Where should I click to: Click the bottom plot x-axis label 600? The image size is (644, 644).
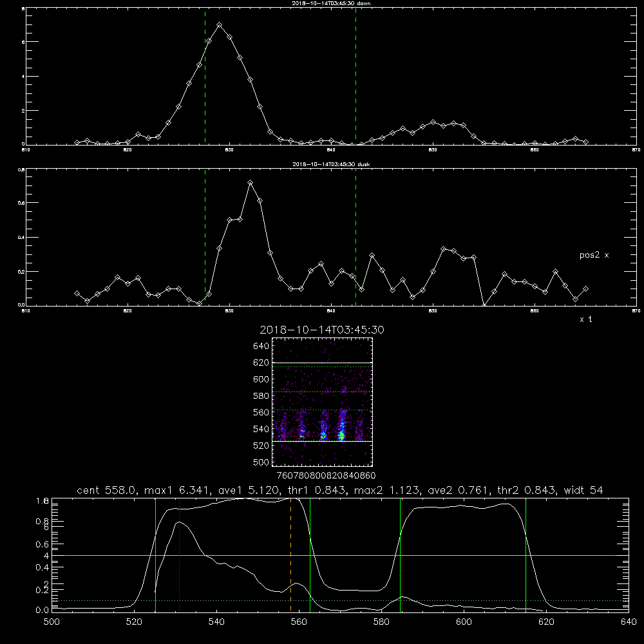(x=464, y=622)
